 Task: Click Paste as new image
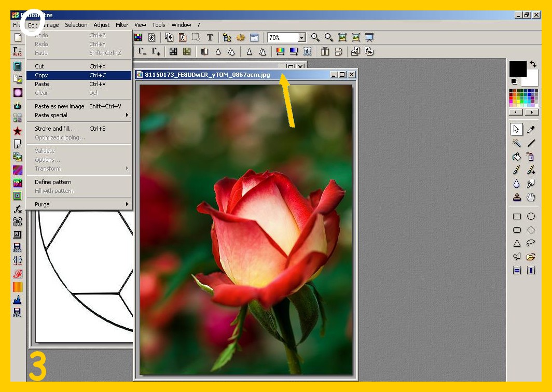coord(59,106)
